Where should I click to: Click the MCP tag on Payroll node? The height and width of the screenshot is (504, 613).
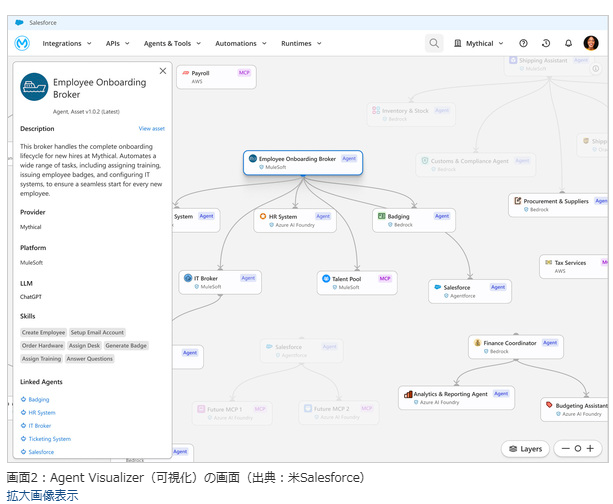coord(244,73)
